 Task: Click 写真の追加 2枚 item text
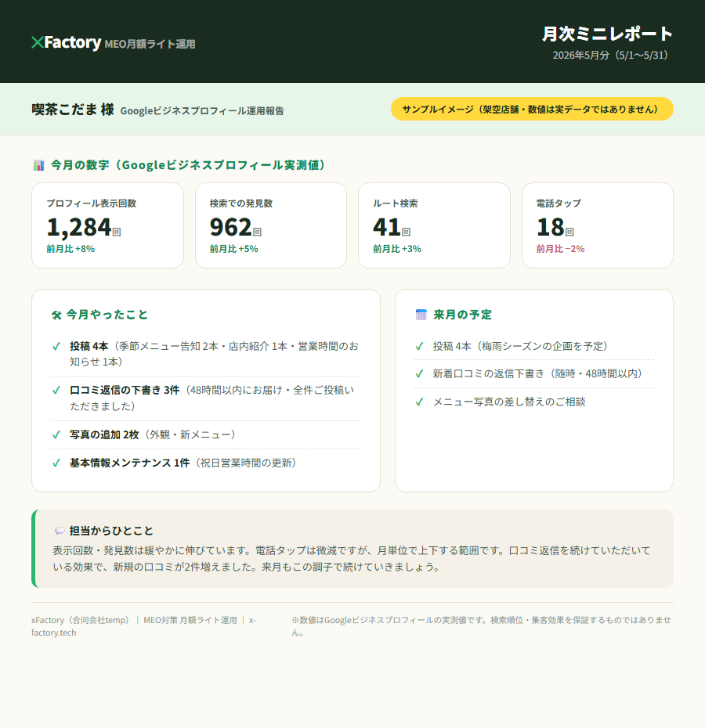coord(104,435)
